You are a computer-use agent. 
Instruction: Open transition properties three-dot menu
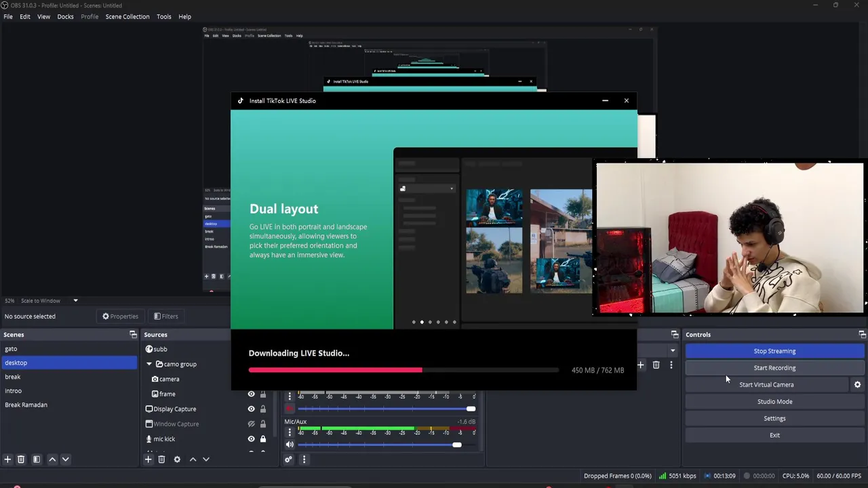pos(671,365)
